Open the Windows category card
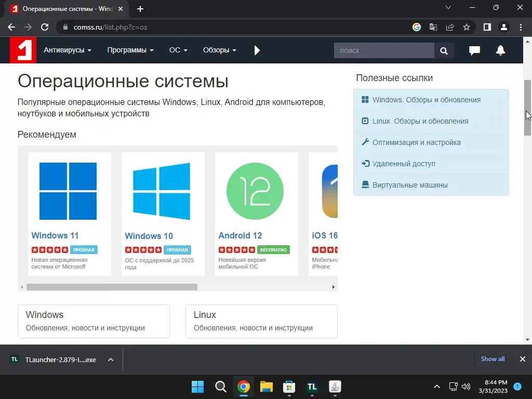The image size is (532, 399). [x=94, y=321]
